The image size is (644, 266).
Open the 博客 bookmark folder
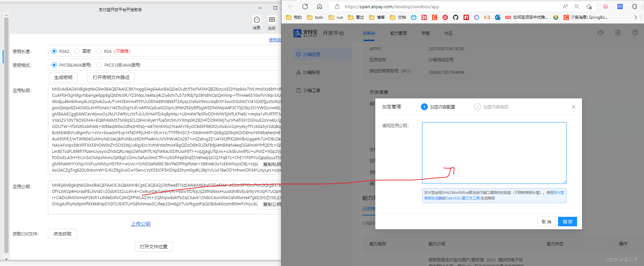point(377,17)
